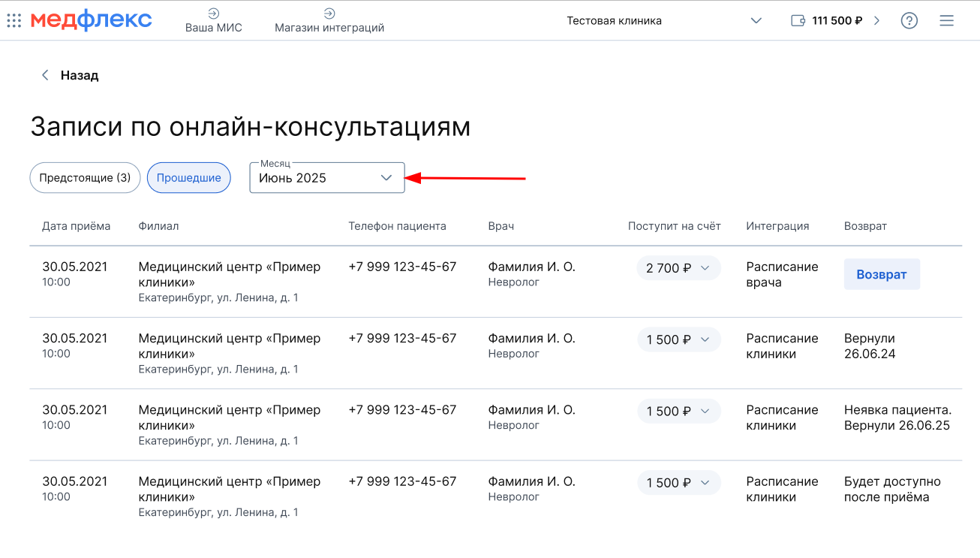Switch to the Прошедшие tab
This screenshot has height=558, width=980.
(x=188, y=178)
